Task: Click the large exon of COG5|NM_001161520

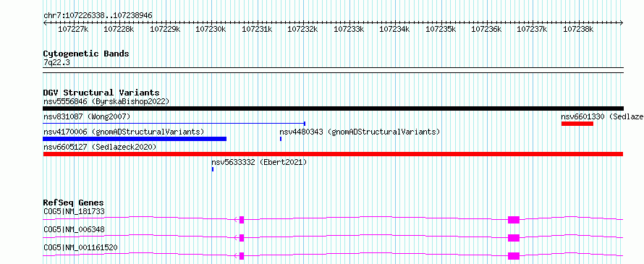Action: tap(514, 256)
